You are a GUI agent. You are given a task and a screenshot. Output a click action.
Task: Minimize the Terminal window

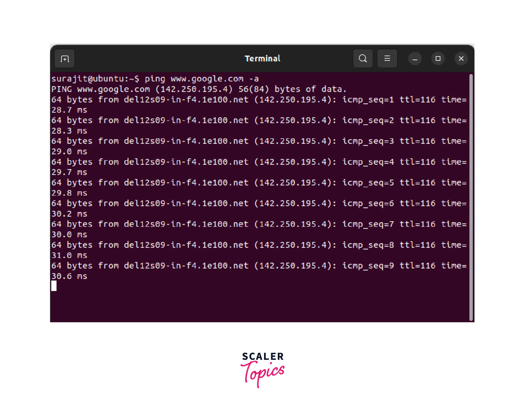pos(415,59)
